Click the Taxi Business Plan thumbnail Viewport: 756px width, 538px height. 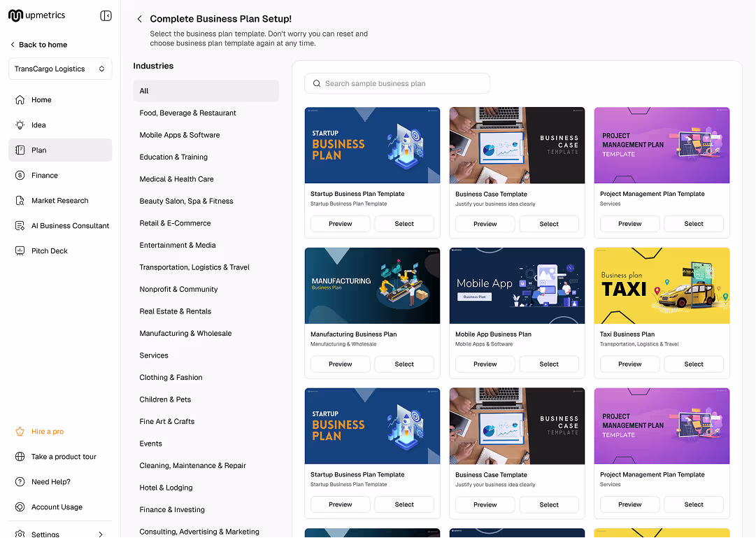coord(662,285)
